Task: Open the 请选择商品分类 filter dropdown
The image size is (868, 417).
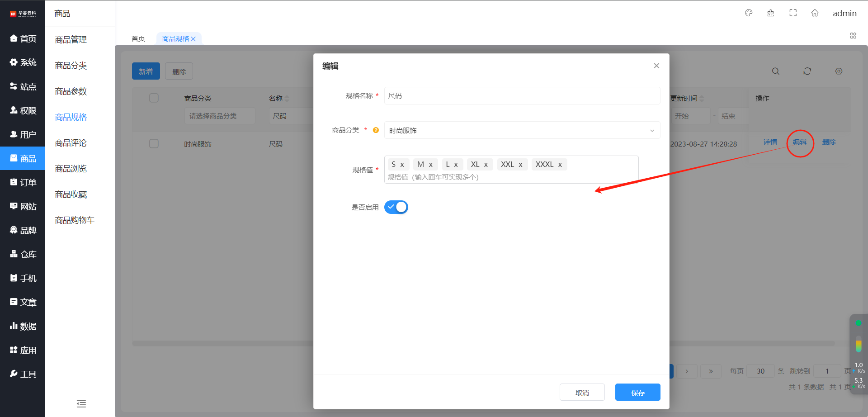Action: click(219, 116)
